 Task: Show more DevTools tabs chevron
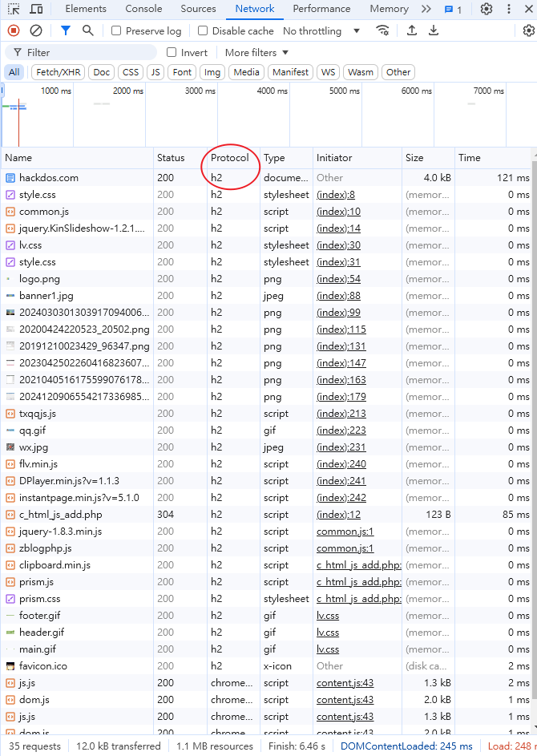point(426,9)
